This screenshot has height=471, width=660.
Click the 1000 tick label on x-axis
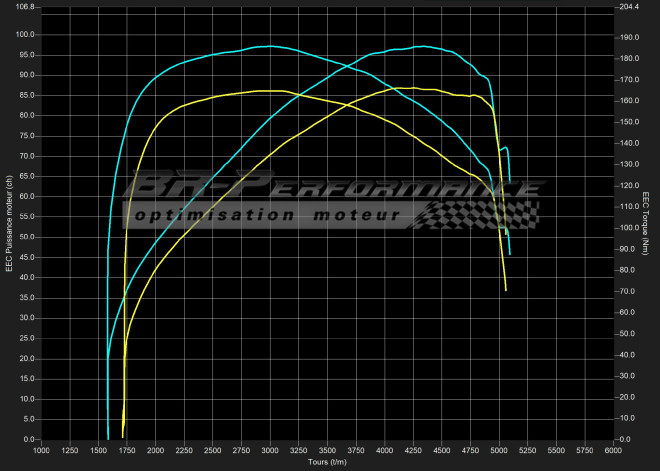41,451
